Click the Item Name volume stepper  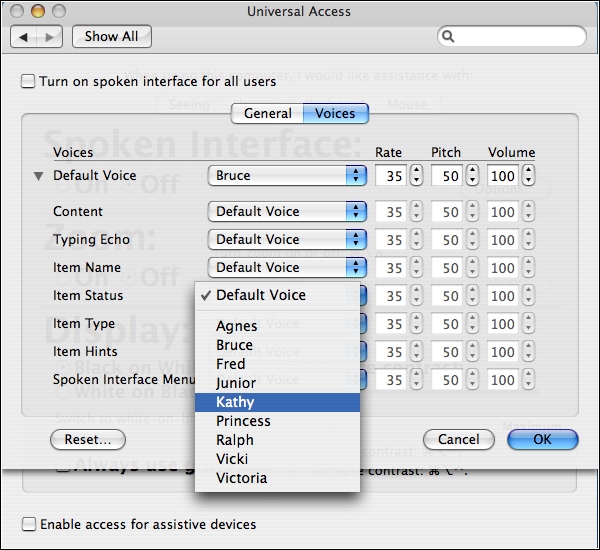point(528,267)
